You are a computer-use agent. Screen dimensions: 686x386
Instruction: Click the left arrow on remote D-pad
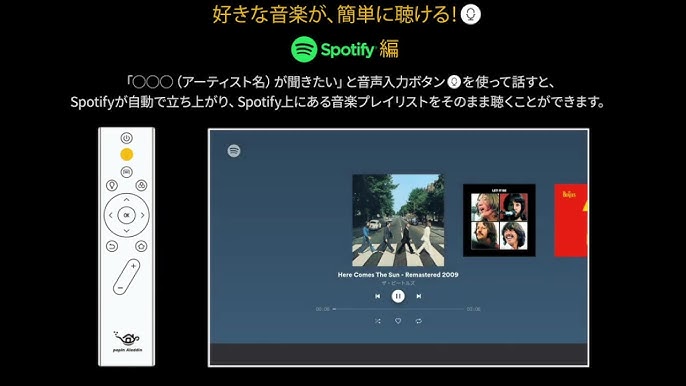(x=111, y=215)
